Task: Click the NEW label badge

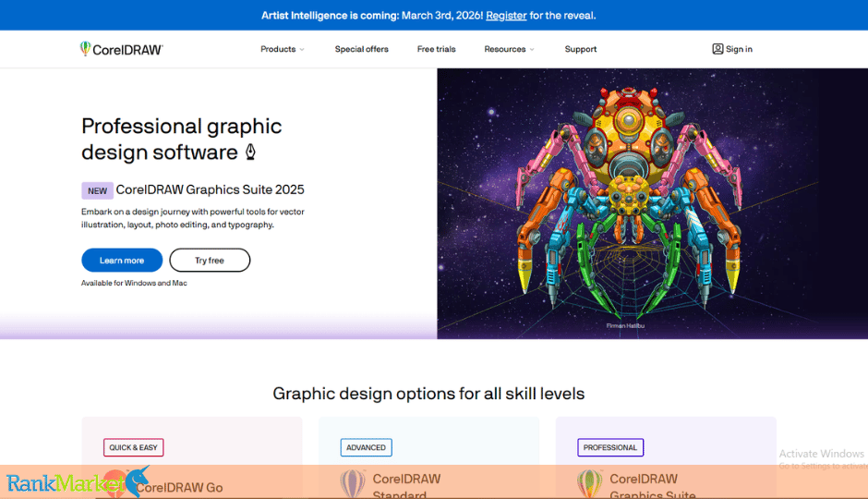Action: pyautogui.click(x=98, y=190)
